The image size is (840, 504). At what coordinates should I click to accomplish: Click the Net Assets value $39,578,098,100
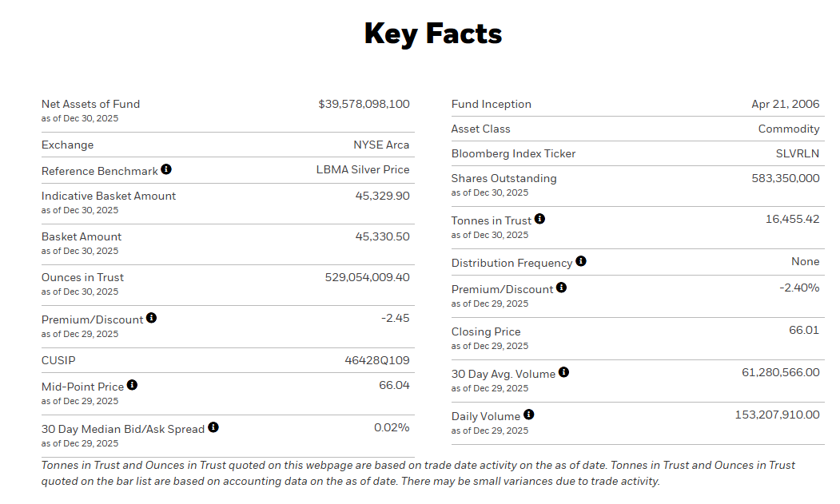[x=364, y=104]
